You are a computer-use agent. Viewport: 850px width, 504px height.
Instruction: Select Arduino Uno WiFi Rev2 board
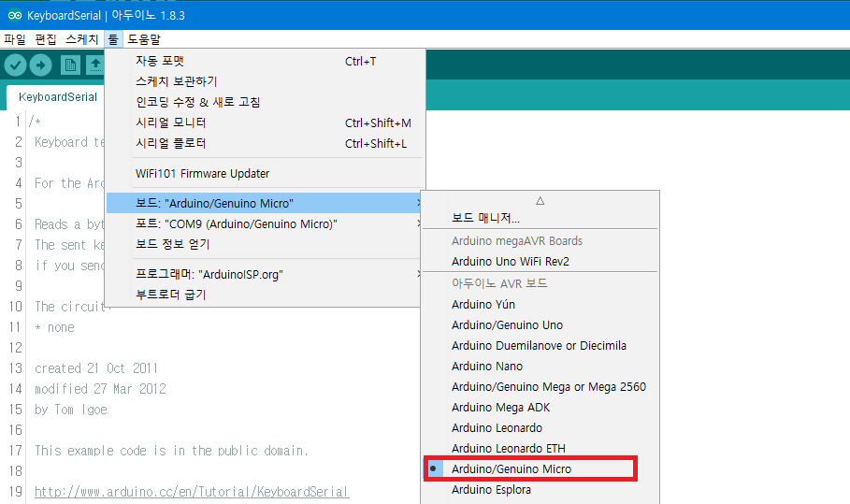pyautogui.click(x=540, y=261)
